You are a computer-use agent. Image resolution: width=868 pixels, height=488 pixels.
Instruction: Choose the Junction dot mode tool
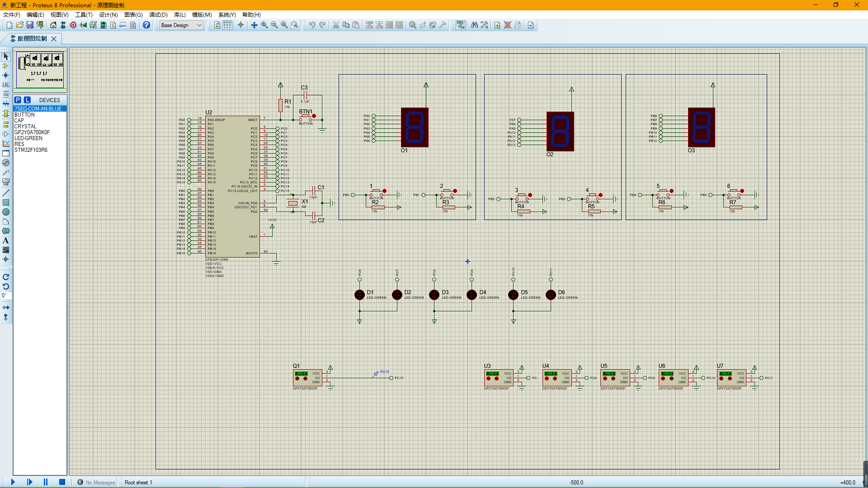[x=6, y=75]
